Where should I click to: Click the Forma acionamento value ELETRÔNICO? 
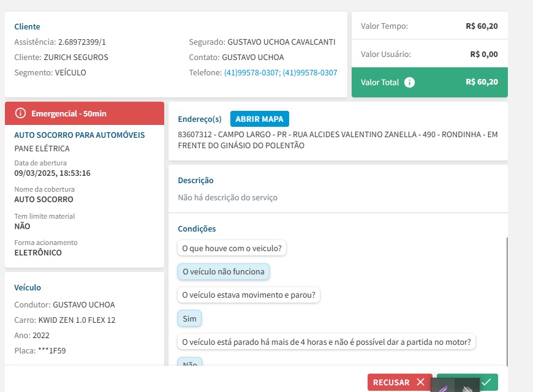38,252
